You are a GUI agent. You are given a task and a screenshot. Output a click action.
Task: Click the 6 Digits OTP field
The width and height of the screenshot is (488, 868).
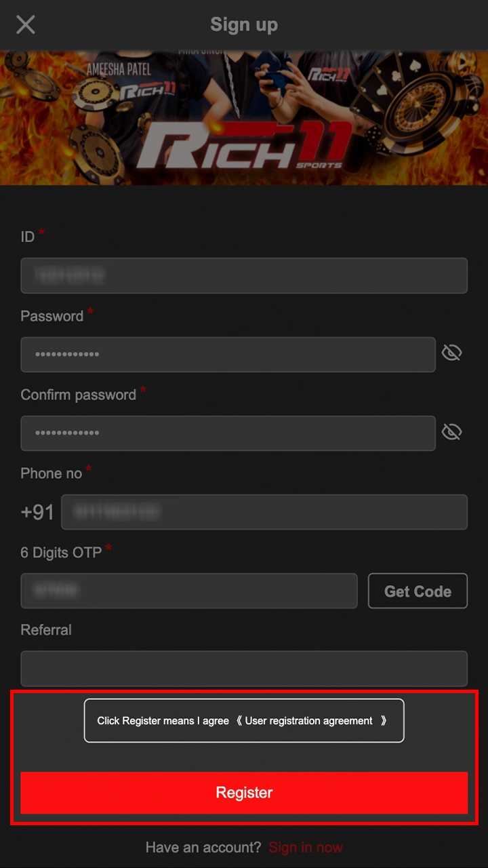[x=188, y=591]
